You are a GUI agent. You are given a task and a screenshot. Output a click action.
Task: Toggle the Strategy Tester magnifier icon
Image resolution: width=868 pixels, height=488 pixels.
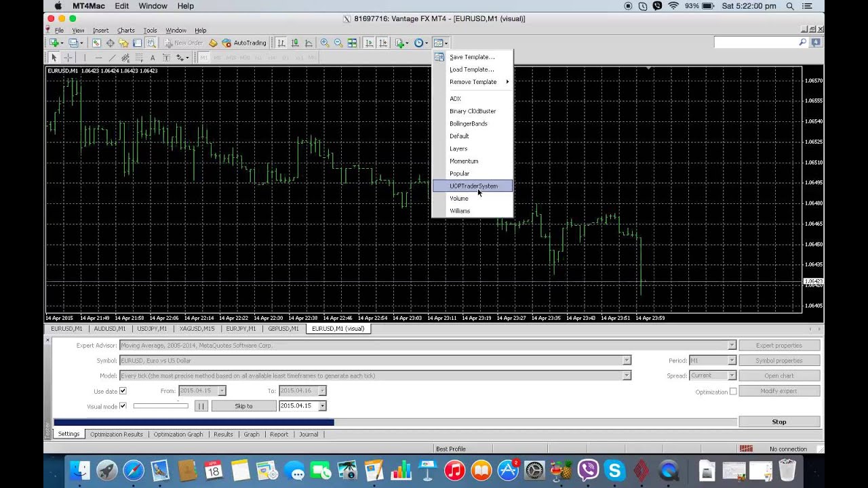151,43
